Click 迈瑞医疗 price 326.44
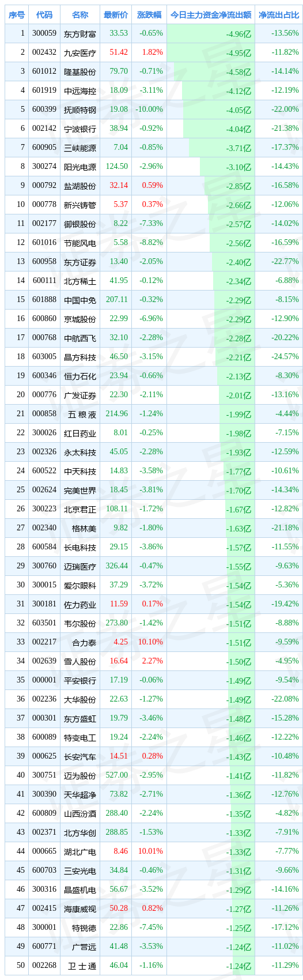 pyautogui.click(x=117, y=566)
